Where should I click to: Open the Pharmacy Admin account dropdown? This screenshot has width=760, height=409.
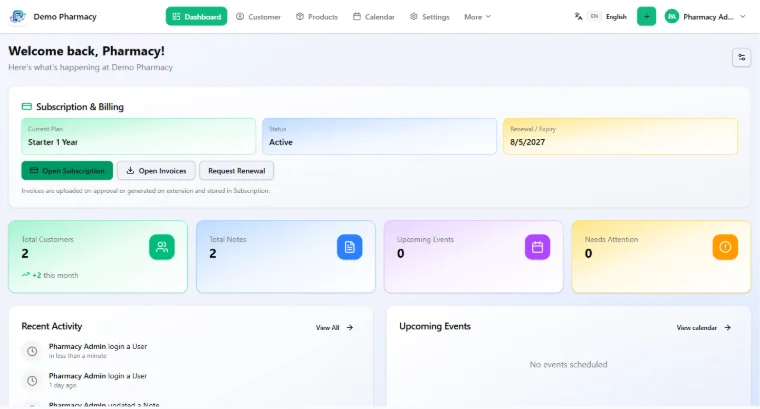tap(705, 16)
